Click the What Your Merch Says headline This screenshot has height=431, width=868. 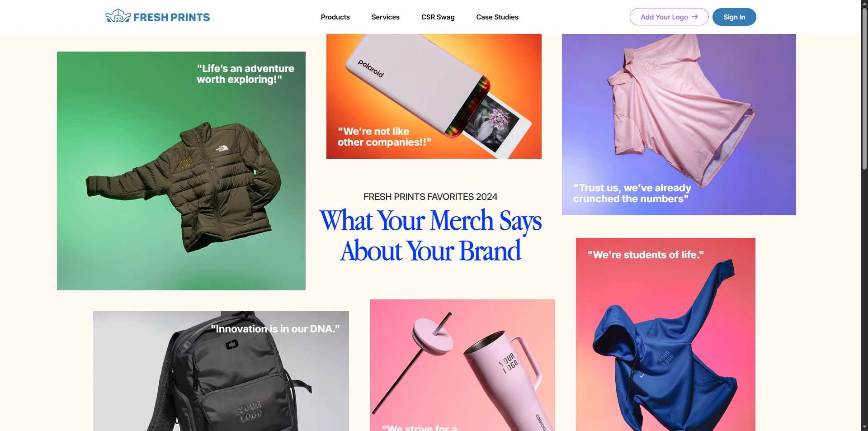coord(430,236)
